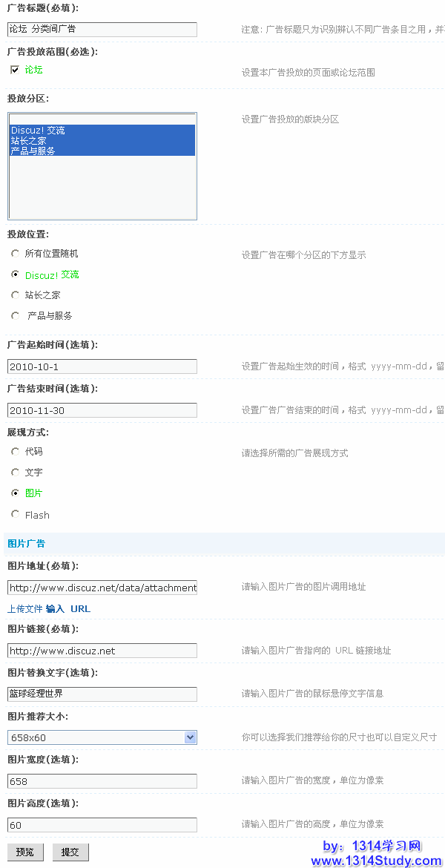Click the 广告标题 input field

102,29
